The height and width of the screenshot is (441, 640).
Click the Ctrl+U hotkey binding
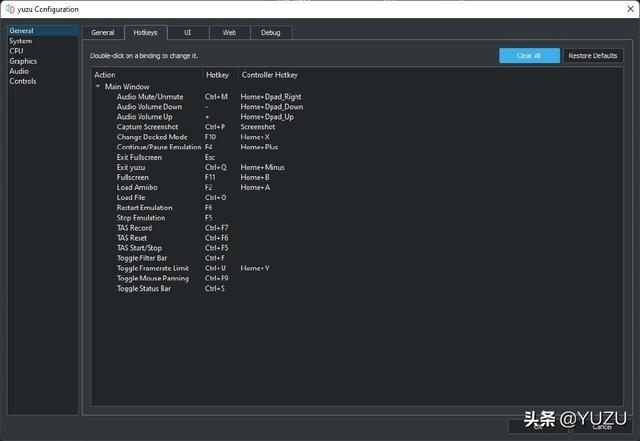215,268
